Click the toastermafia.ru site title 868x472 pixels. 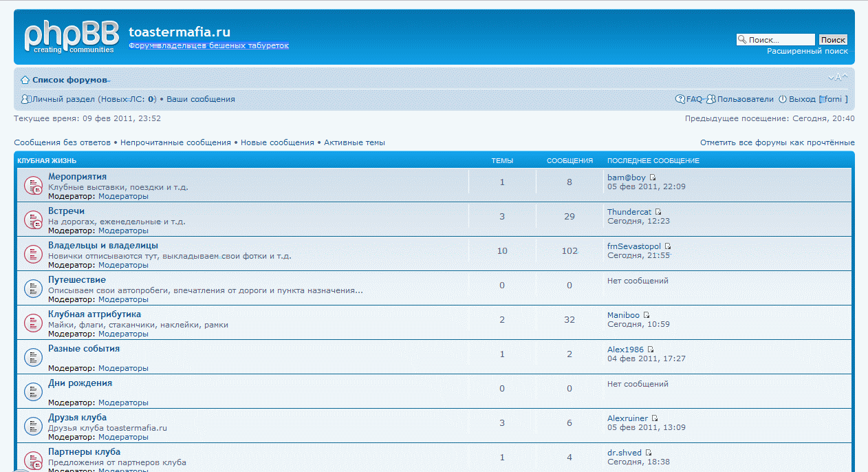[x=180, y=32]
